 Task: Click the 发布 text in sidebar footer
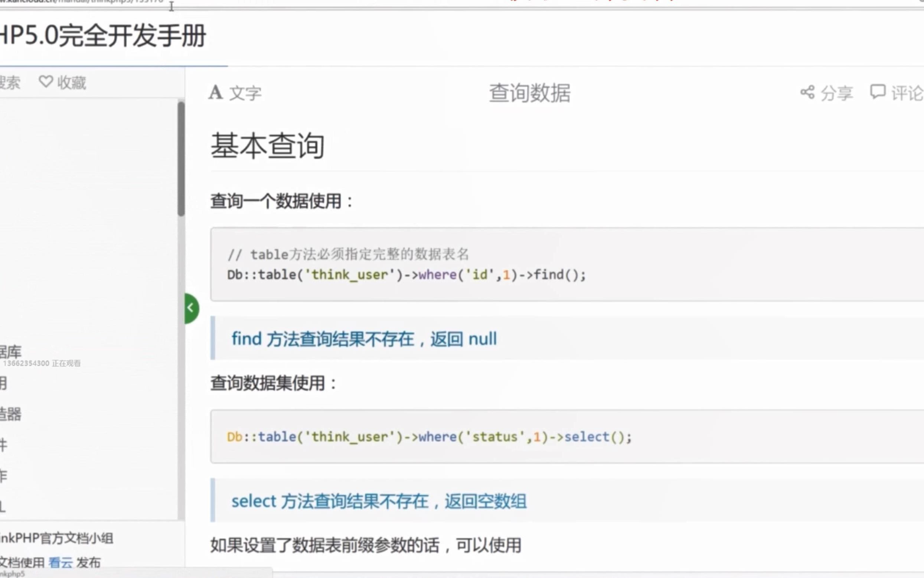pos(88,562)
